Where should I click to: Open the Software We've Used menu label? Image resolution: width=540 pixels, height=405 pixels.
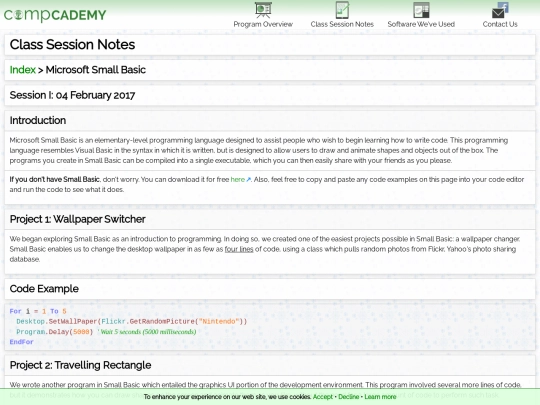pyautogui.click(x=421, y=24)
